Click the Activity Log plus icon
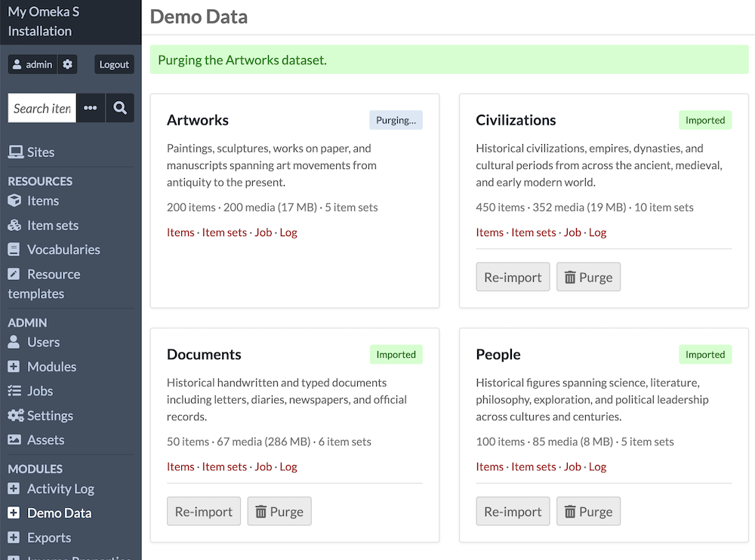 [14, 489]
